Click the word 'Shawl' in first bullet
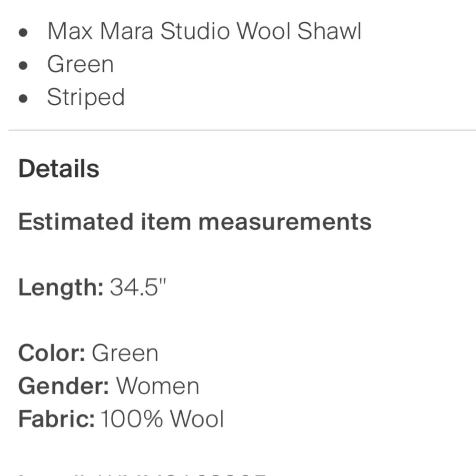 [329, 31]
